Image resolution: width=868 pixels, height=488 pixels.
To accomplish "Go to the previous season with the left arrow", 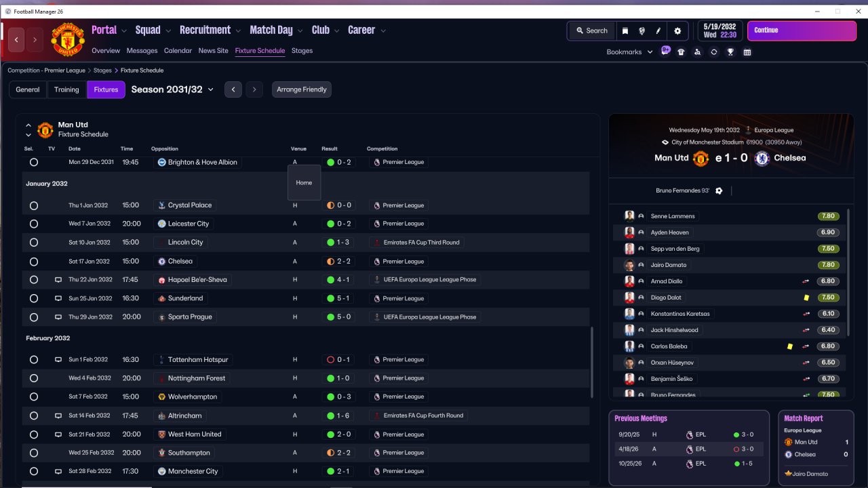I will (x=233, y=89).
